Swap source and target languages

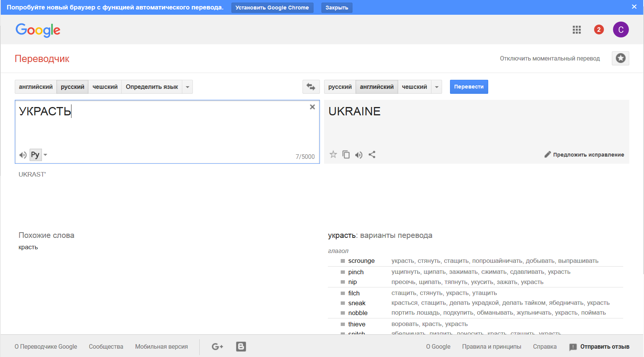click(x=311, y=87)
